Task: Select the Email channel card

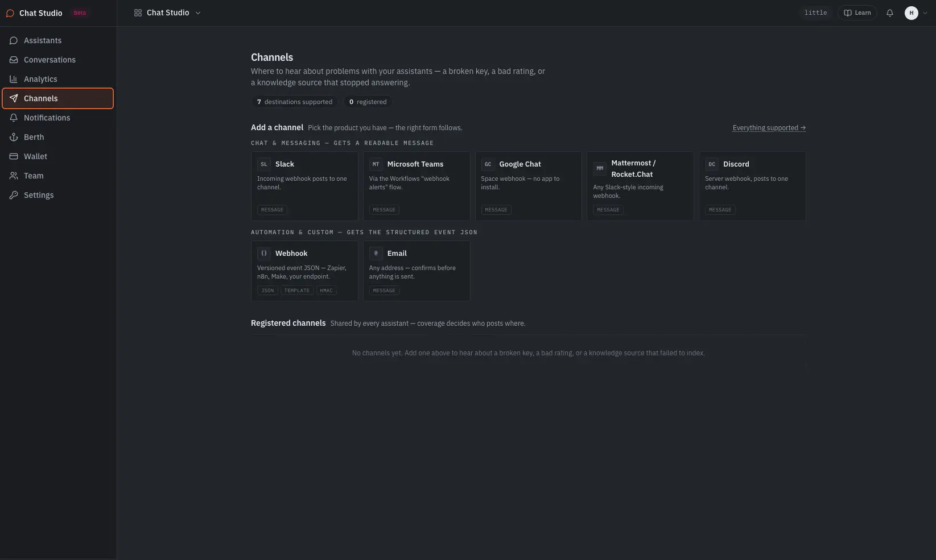Action: click(417, 271)
